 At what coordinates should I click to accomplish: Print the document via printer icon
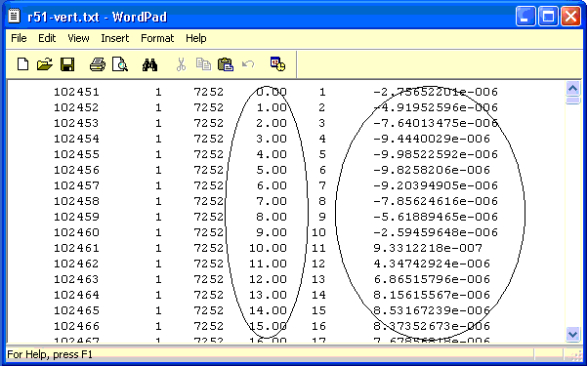(x=98, y=64)
